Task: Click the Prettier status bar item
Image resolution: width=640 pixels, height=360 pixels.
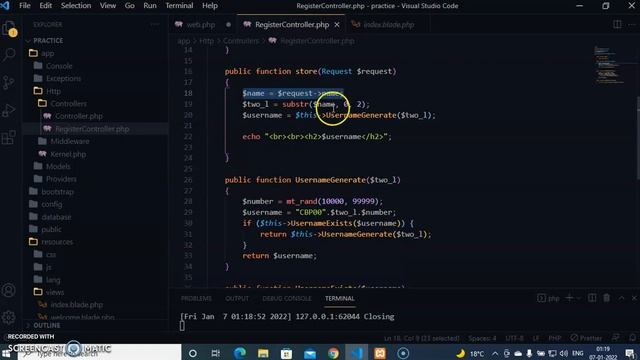Action: click(586, 338)
